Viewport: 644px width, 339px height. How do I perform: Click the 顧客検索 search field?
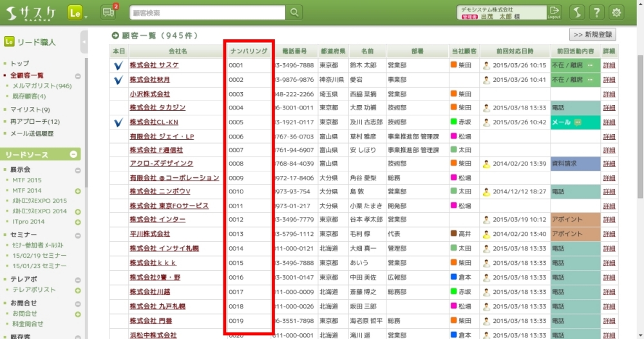[205, 13]
